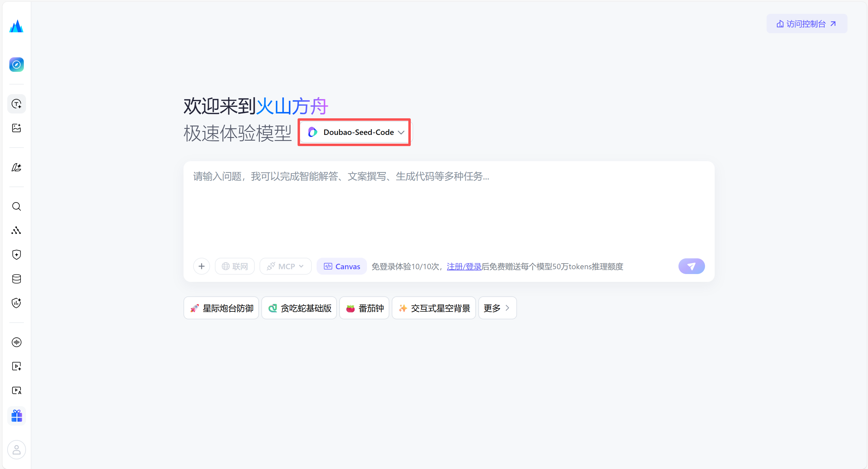
Task: Select the compass explore icon in sidebar
Action: coord(16,64)
